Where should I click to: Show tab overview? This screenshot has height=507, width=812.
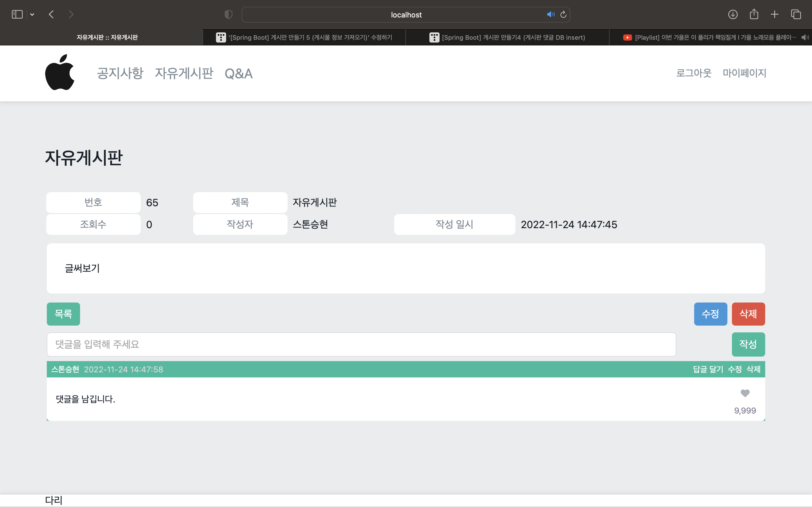796,14
